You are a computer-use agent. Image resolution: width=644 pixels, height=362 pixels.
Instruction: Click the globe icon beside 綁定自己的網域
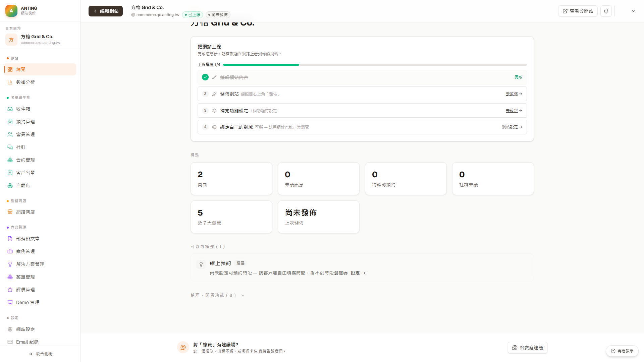click(x=214, y=127)
